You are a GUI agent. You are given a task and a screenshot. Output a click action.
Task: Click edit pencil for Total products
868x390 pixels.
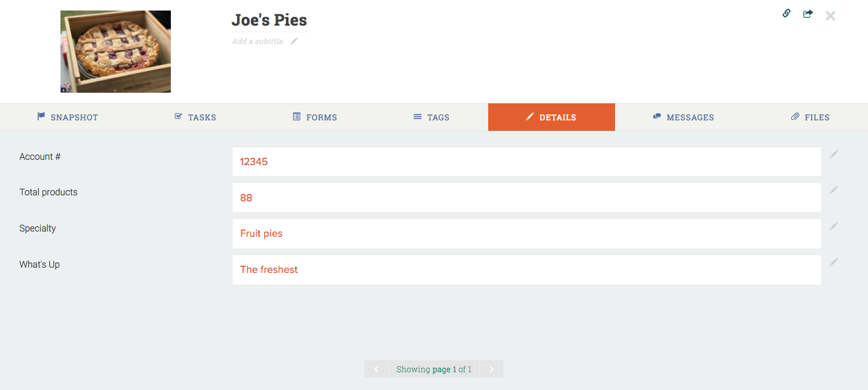834,190
